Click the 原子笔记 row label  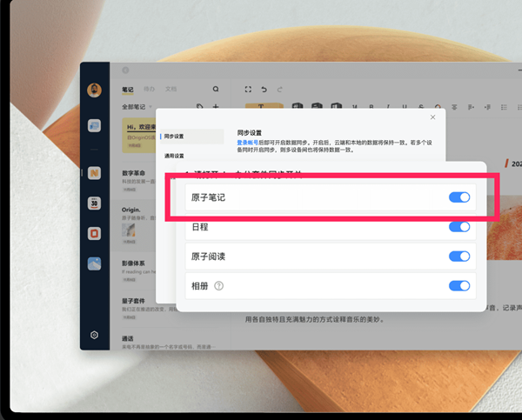(209, 197)
